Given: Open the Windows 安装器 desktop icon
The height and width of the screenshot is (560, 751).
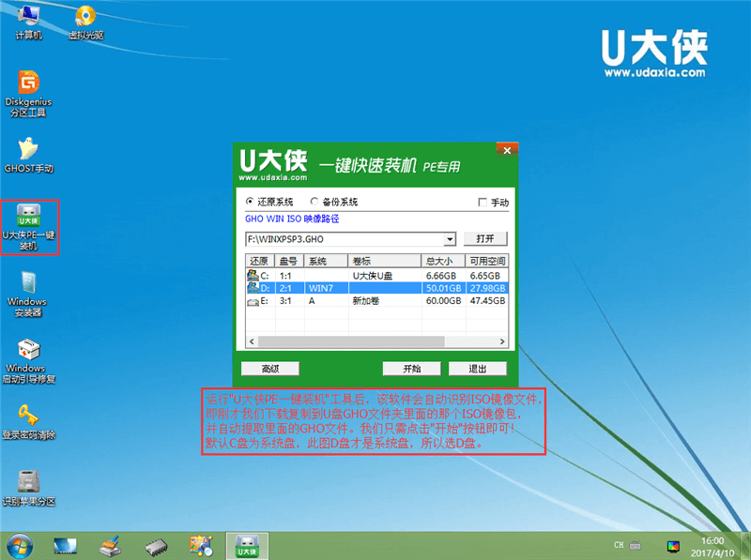Looking at the screenshot, I should pos(27,294).
